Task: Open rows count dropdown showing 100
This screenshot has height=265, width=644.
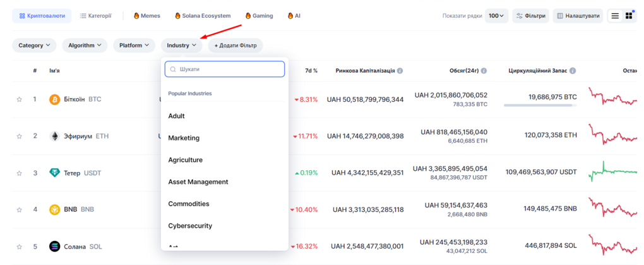Action: [496, 16]
